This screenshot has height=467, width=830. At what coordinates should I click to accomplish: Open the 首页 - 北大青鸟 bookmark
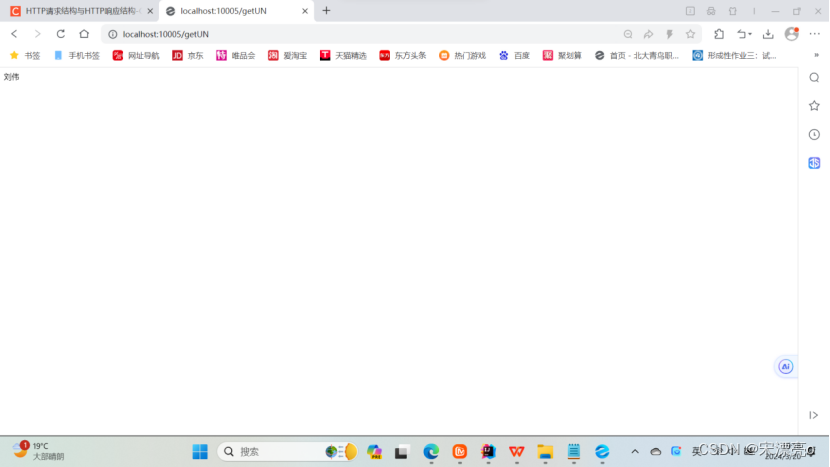(x=637, y=55)
